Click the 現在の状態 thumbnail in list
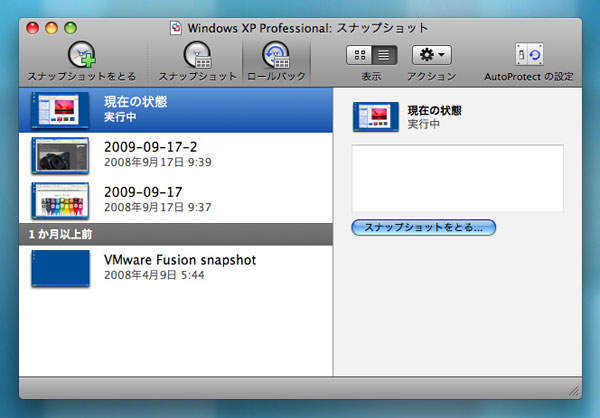 tap(60, 110)
